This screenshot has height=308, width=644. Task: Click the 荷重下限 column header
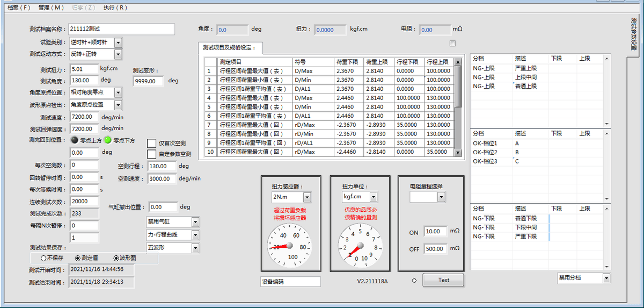(x=349, y=62)
